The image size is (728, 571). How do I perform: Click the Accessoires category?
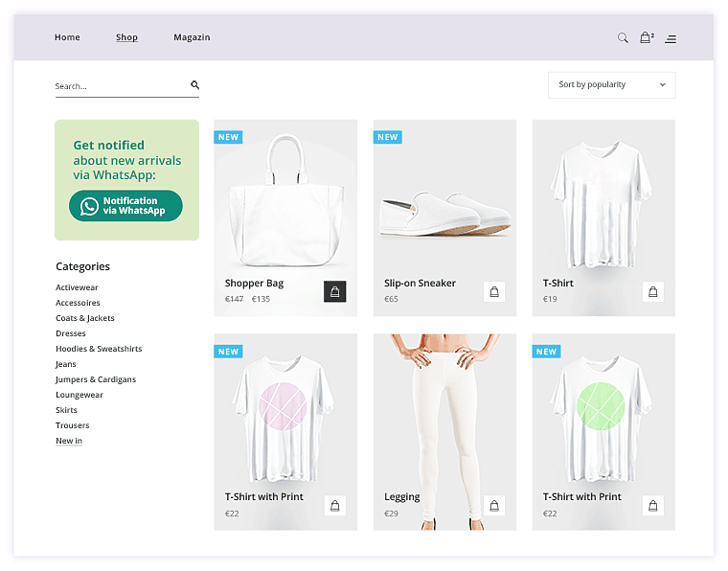78,303
